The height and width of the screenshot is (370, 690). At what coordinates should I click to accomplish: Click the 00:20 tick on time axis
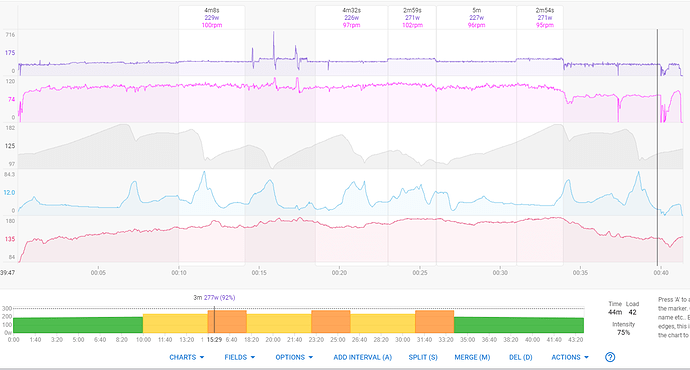tap(339, 273)
